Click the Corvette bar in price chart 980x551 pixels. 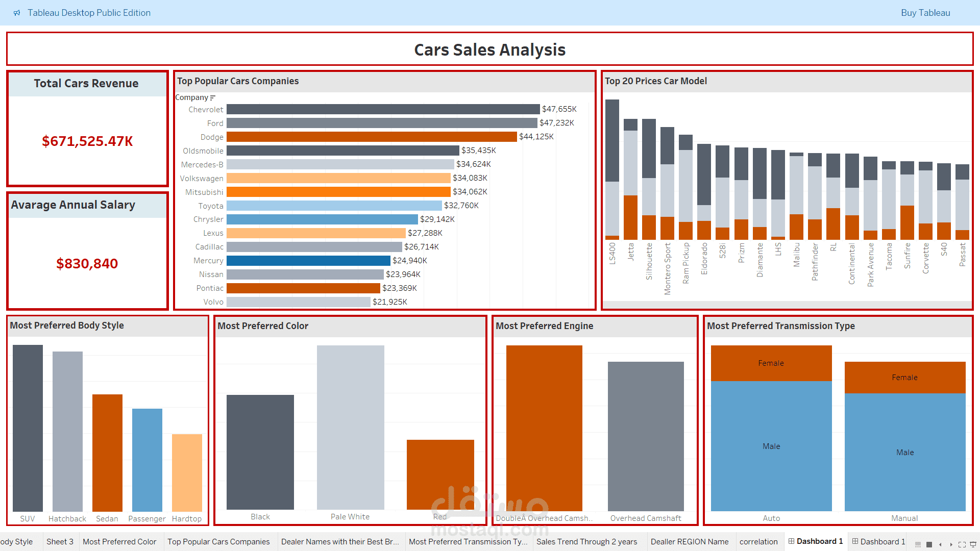coord(925,201)
